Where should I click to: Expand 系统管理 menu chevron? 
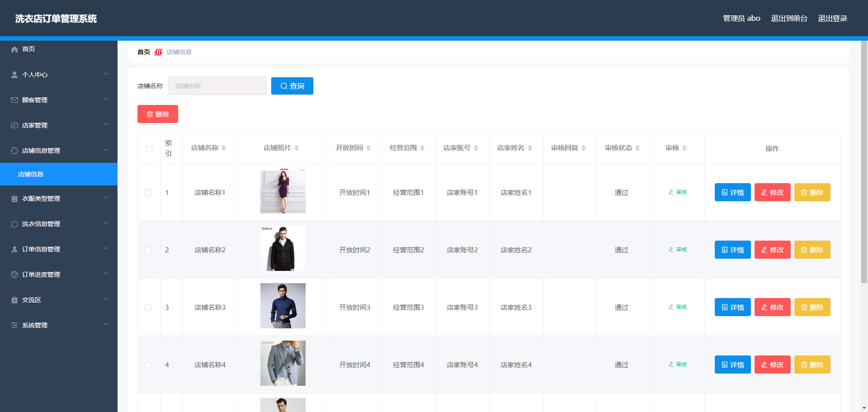[106, 324]
